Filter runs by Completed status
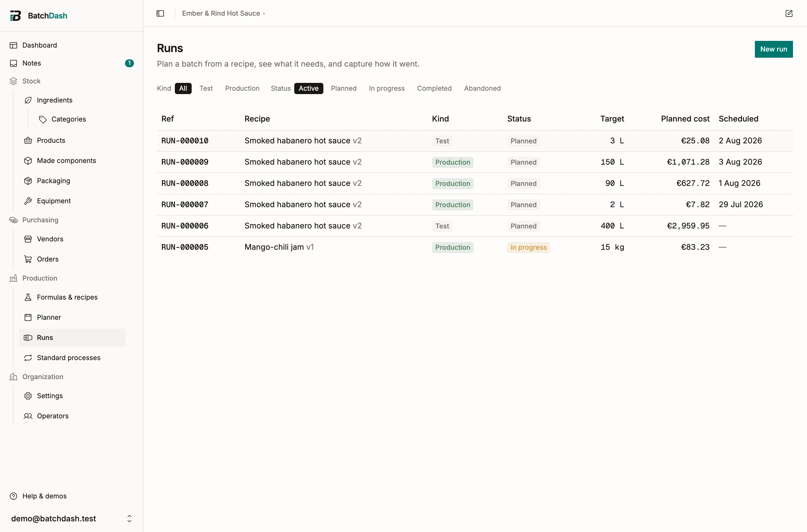 [434, 88]
